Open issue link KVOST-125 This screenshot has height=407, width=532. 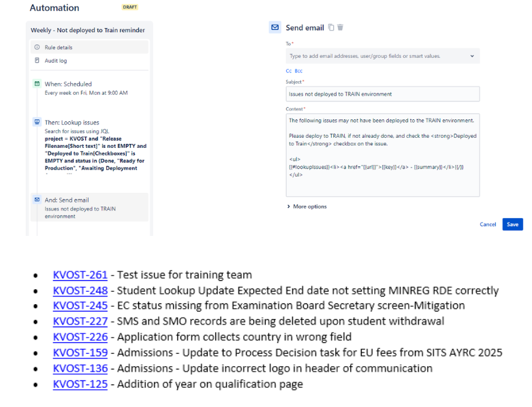click(80, 384)
